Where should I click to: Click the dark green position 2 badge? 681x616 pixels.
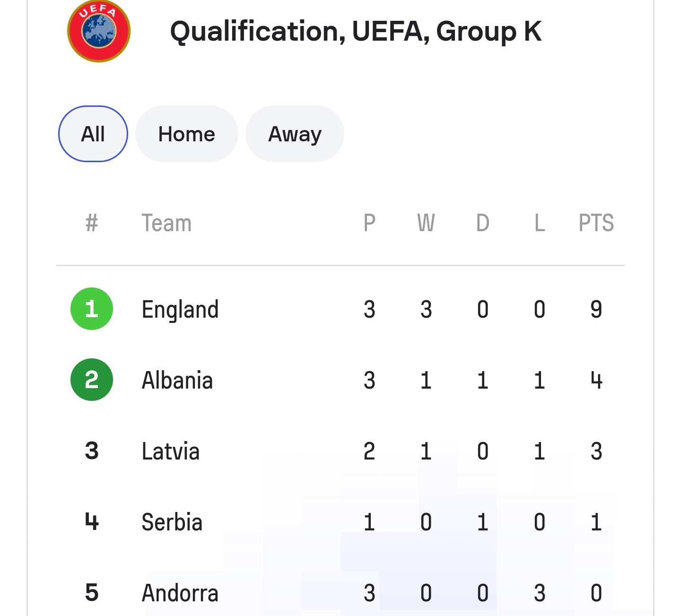pos(92,380)
